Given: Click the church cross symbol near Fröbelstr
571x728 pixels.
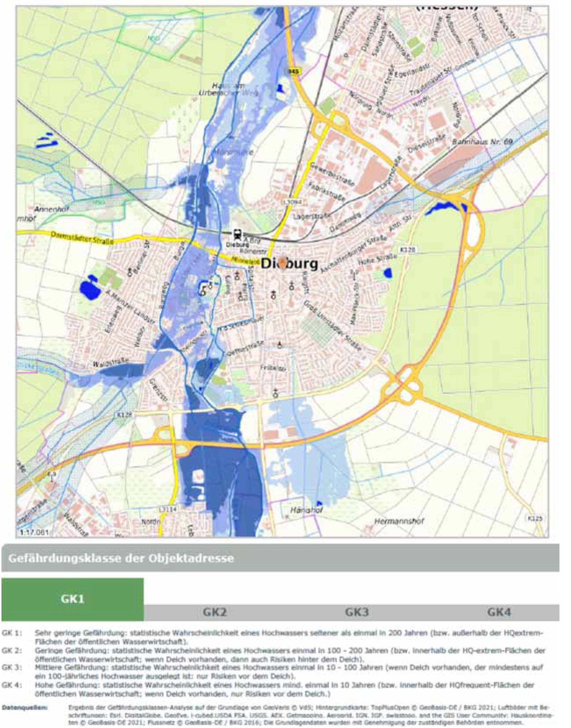Looking at the screenshot, I should [276, 393].
